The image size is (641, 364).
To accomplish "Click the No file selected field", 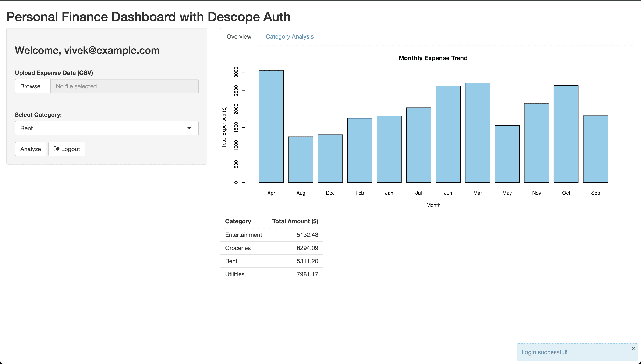I will [x=124, y=86].
